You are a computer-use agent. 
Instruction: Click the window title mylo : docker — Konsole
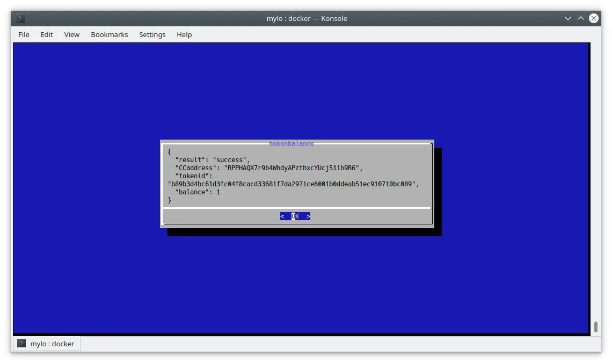[x=307, y=18]
